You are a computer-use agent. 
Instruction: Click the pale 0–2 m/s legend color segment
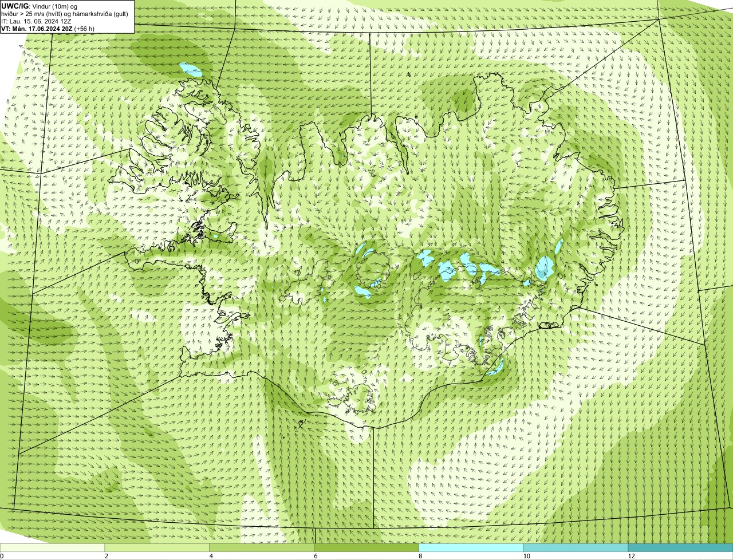point(53,548)
